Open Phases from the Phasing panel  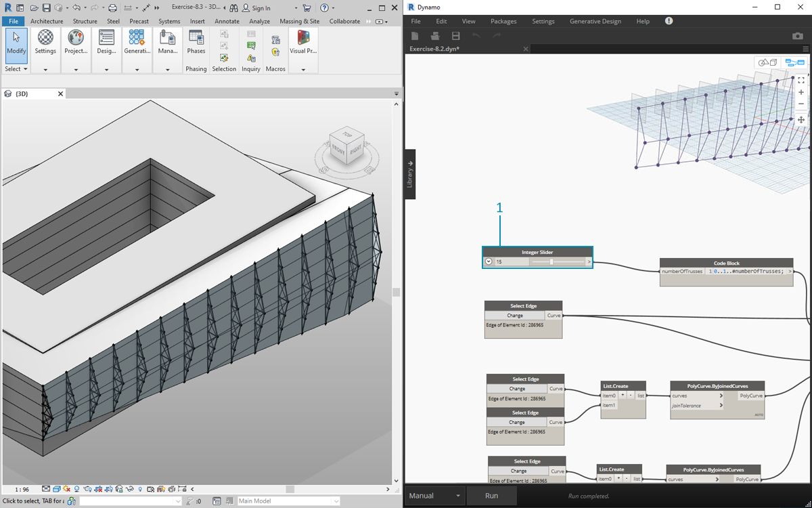[196, 42]
